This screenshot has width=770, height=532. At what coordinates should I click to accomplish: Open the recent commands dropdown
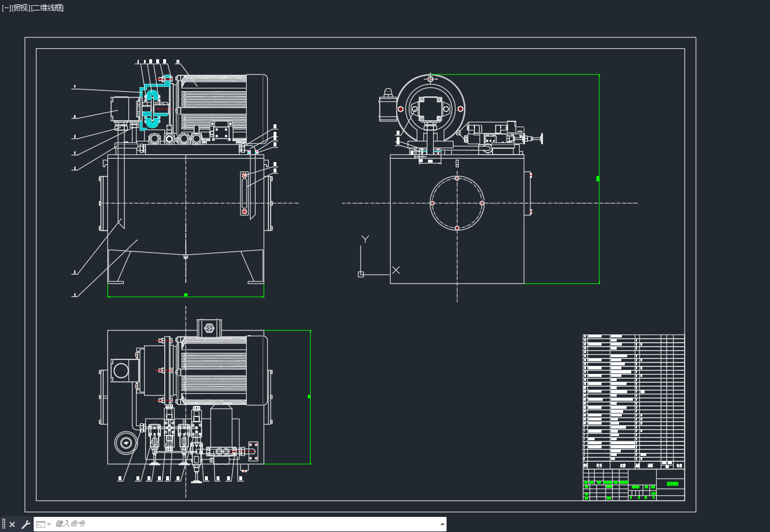44,524
